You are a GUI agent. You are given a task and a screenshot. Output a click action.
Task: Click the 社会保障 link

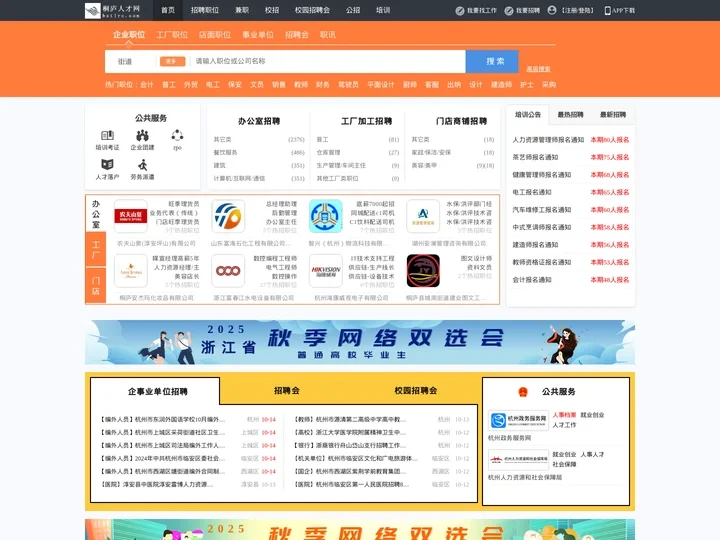click(564, 464)
